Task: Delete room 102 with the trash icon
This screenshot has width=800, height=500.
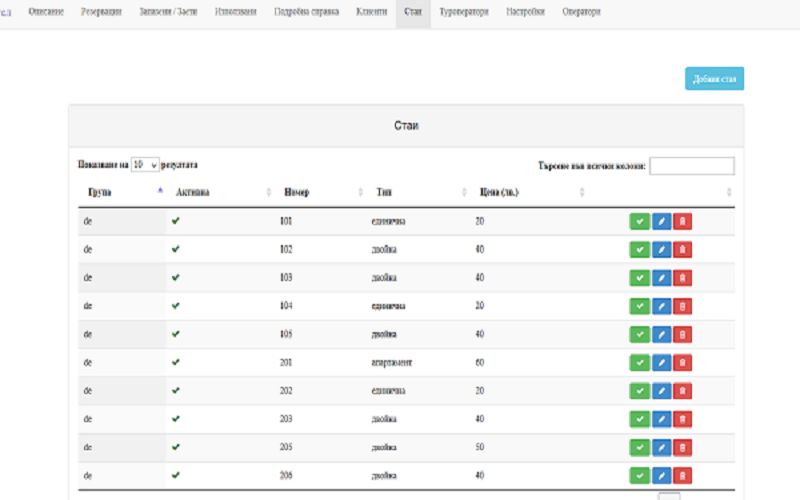Action: (x=682, y=249)
